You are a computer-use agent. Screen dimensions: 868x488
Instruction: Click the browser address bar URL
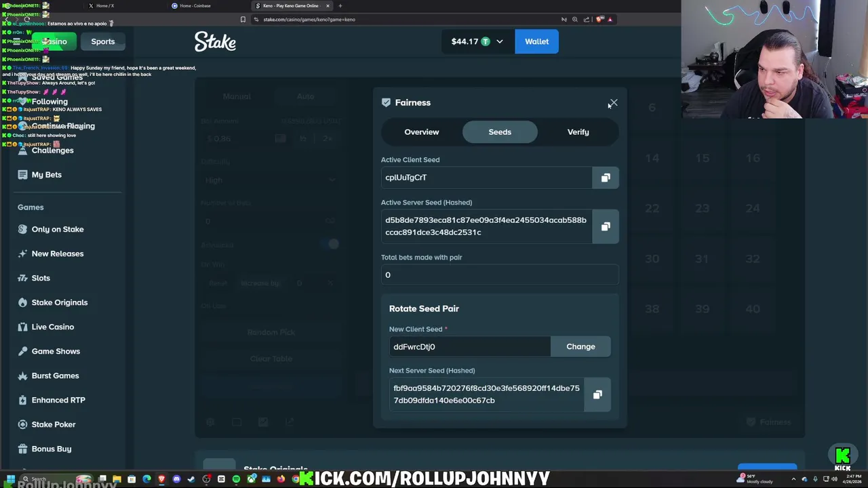[x=309, y=20]
